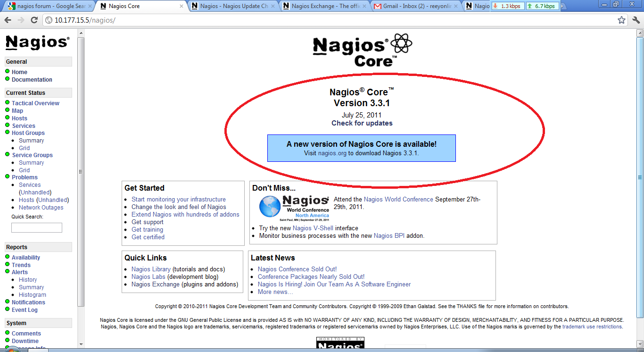Click the Nagios Core logo at the top
The width and height of the screenshot is (644, 352).
pos(362,50)
